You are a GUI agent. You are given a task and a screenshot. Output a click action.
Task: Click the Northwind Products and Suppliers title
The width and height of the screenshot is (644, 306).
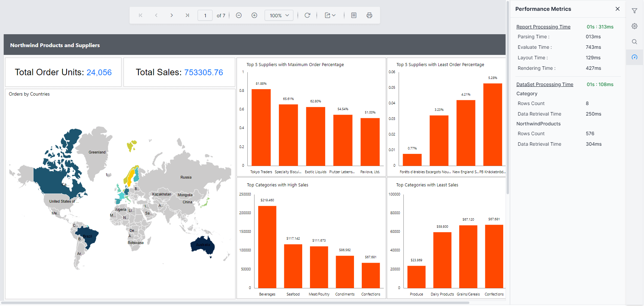pyautogui.click(x=55, y=45)
